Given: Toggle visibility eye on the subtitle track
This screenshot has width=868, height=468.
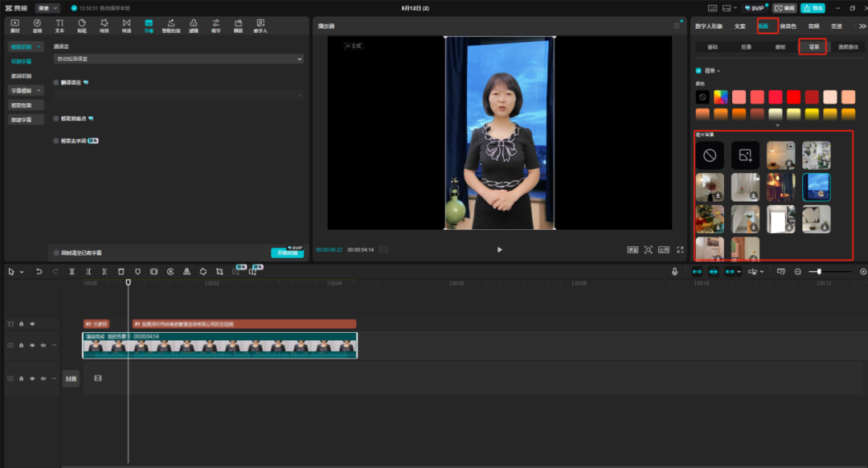Looking at the screenshot, I should point(32,324).
